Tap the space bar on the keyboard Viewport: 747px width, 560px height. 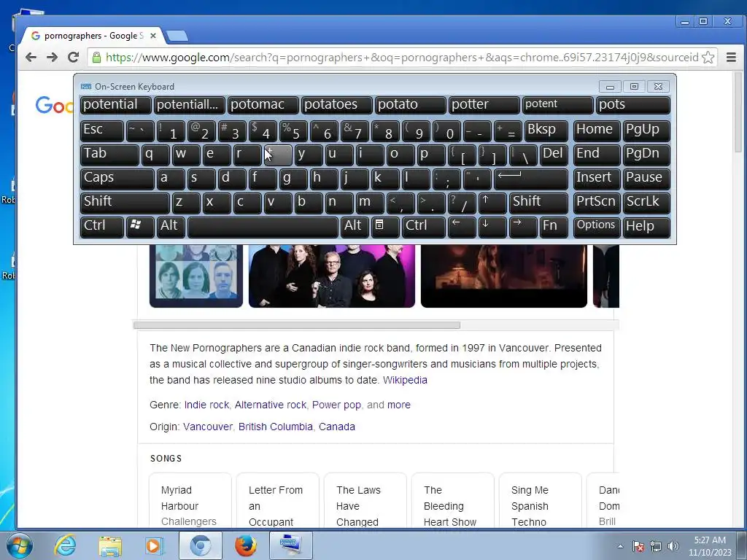tap(263, 227)
